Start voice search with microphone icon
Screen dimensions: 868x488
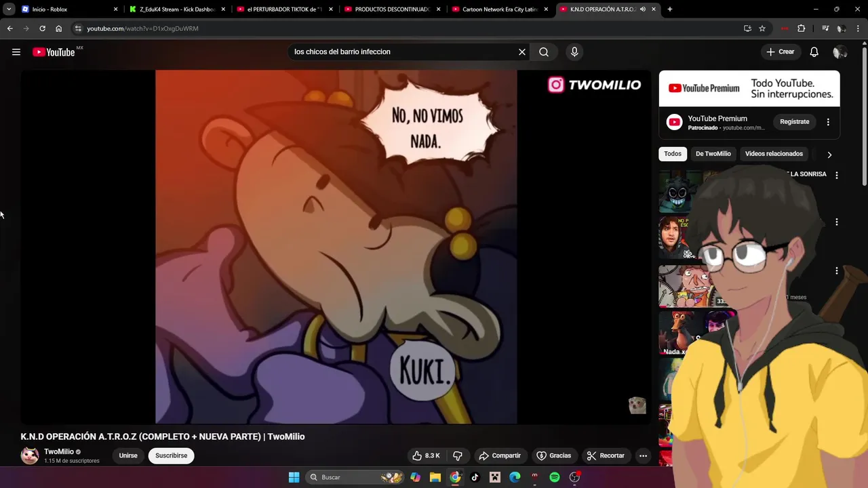pos(574,52)
